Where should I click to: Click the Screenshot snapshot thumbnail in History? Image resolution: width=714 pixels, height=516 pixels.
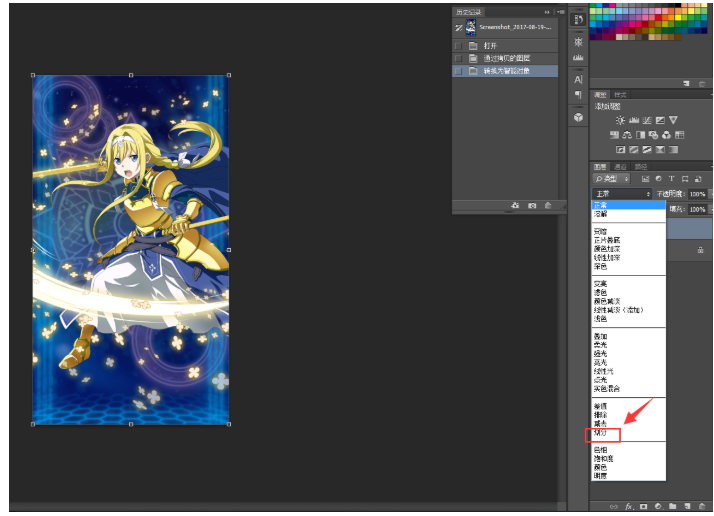click(x=471, y=27)
